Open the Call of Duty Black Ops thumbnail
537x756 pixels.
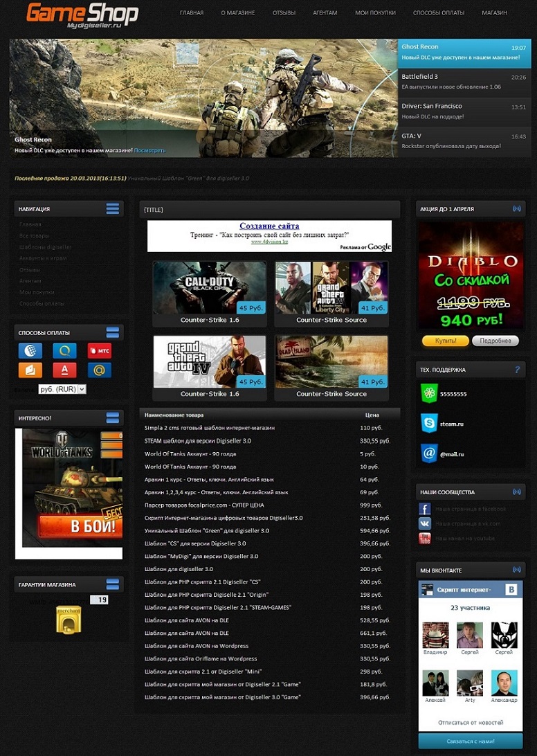tap(210, 288)
